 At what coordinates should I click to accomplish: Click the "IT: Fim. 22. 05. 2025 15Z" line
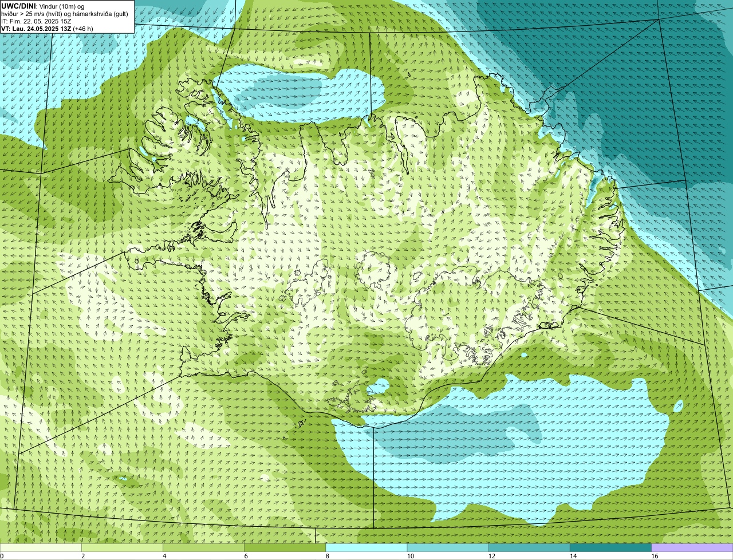[x=36, y=21]
